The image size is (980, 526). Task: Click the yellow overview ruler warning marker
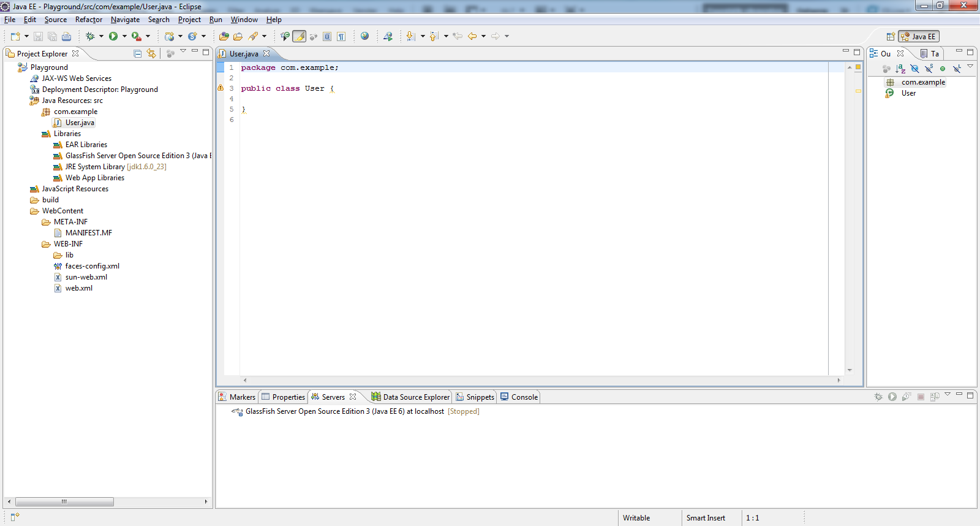tap(858, 91)
